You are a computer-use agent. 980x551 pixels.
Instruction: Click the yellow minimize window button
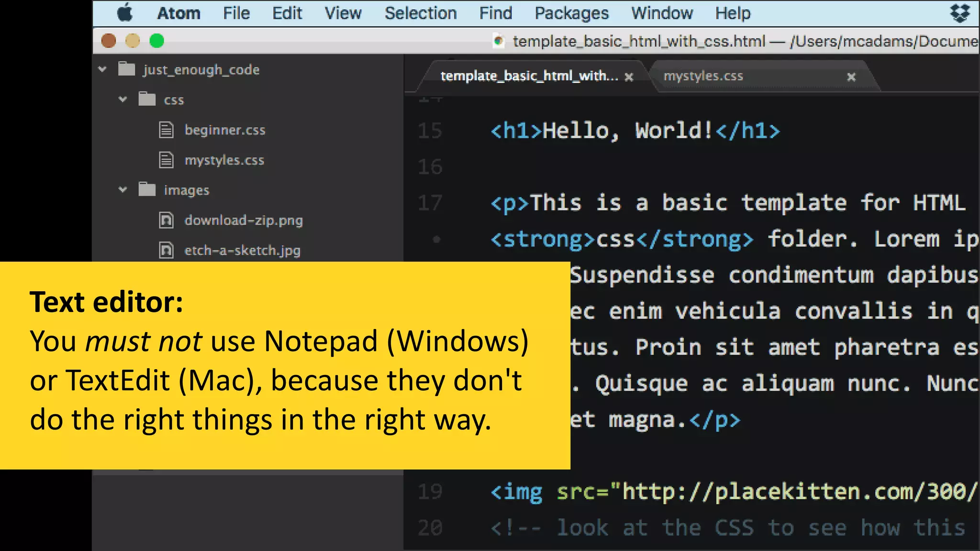tap(133, 41)
